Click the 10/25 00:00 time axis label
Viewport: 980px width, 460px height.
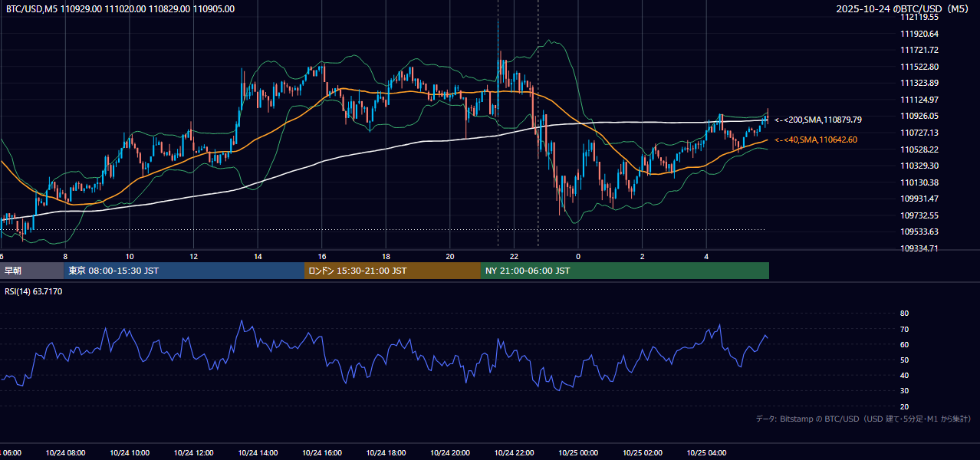coord(578,453)
